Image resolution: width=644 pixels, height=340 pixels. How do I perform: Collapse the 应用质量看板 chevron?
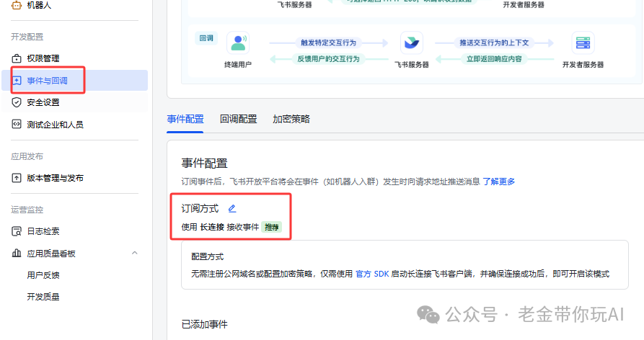pos(134,253)
